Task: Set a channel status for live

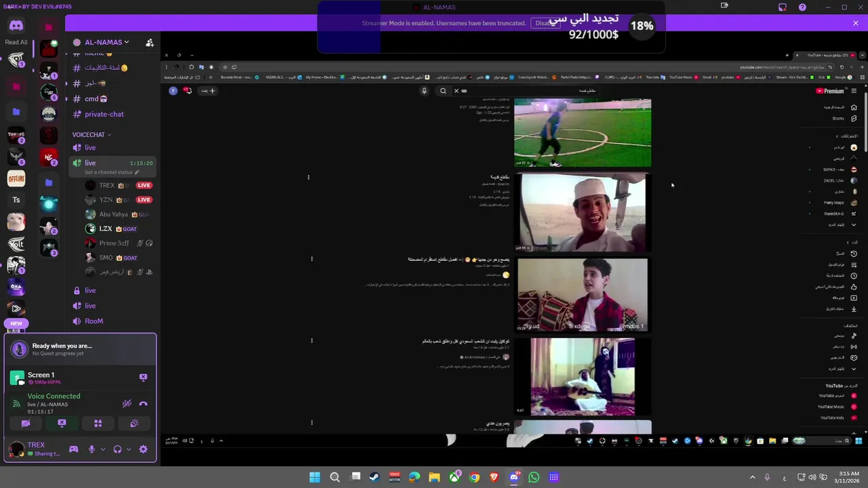Action: tap(112, 172)
